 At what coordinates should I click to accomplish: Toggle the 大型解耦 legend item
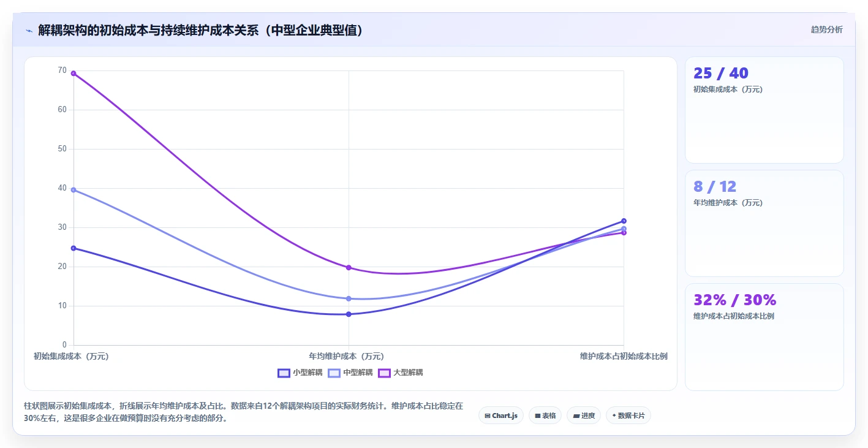tap(401, 373)
